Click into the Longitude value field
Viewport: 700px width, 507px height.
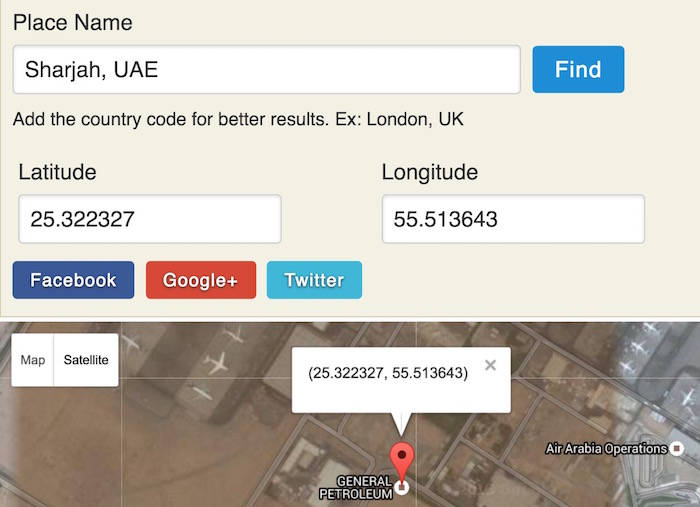point(512,219)
